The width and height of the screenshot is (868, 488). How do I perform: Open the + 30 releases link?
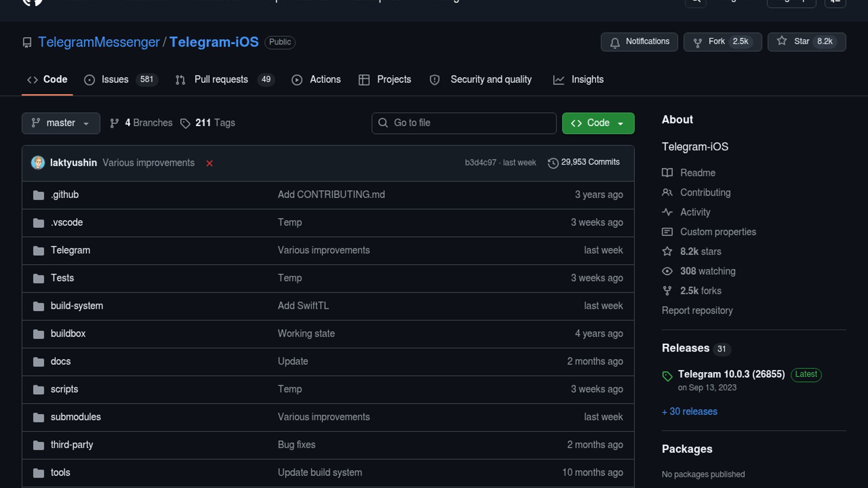coord(689,412)
